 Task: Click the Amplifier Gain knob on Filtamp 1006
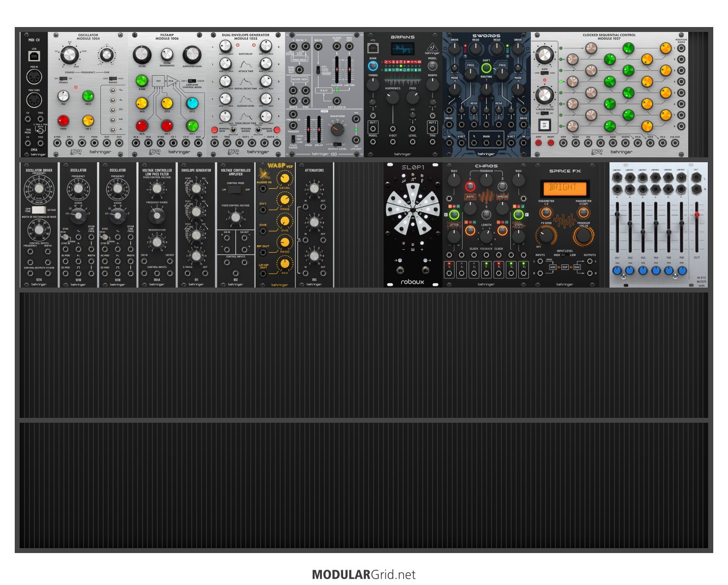click(192, 55)
